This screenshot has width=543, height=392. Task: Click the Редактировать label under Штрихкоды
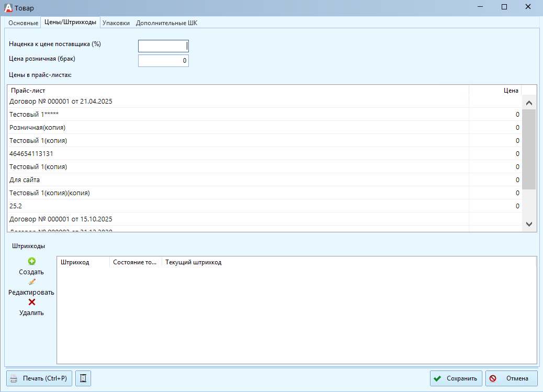pyautogui.click(x=31, y=293)
